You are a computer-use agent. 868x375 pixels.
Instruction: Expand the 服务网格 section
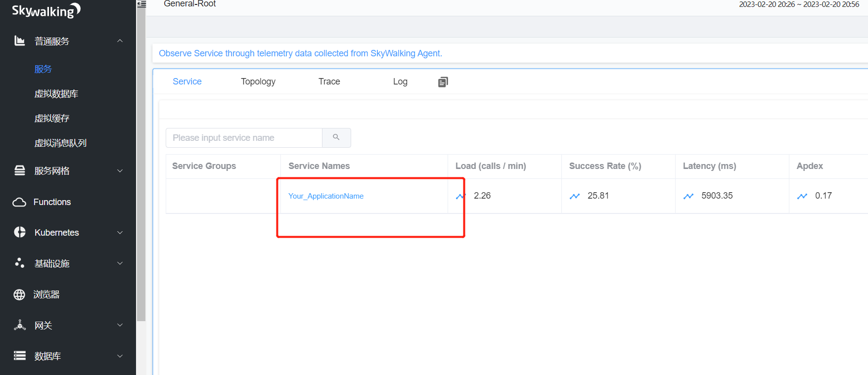[120, 171]
